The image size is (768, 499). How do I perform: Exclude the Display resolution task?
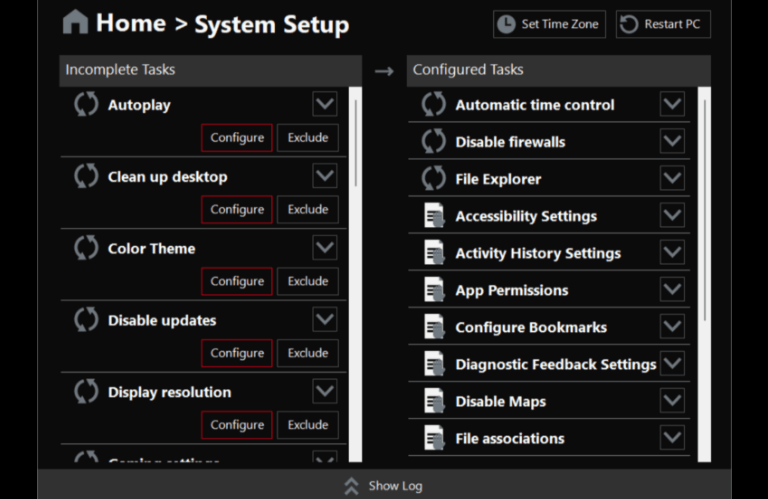[x=308, y=425]
